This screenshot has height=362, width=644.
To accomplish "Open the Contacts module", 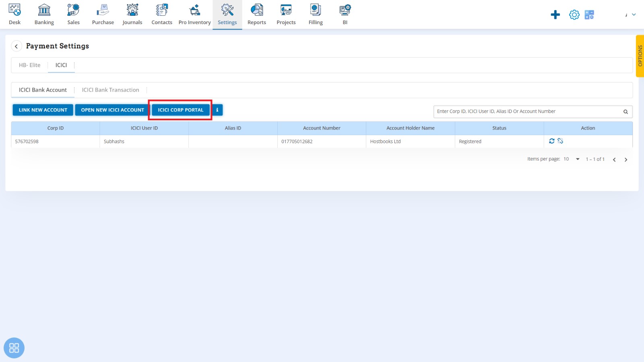I will point(162,14).
